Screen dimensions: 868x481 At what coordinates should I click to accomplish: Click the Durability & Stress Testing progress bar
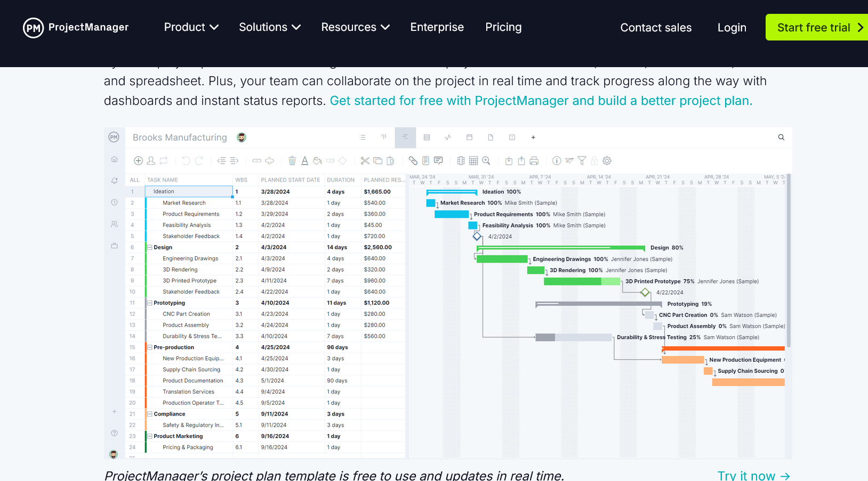(573, 337)
